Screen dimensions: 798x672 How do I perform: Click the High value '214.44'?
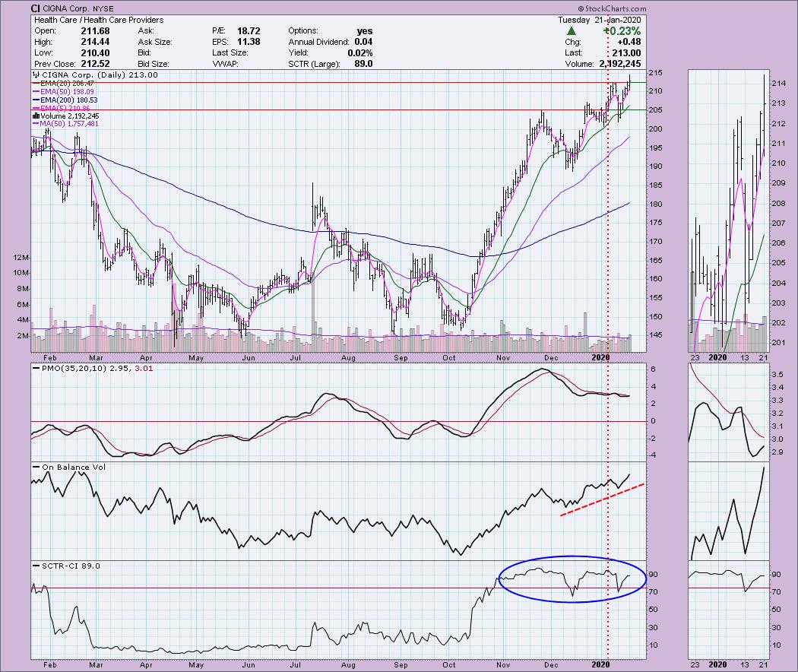[95, 42]
